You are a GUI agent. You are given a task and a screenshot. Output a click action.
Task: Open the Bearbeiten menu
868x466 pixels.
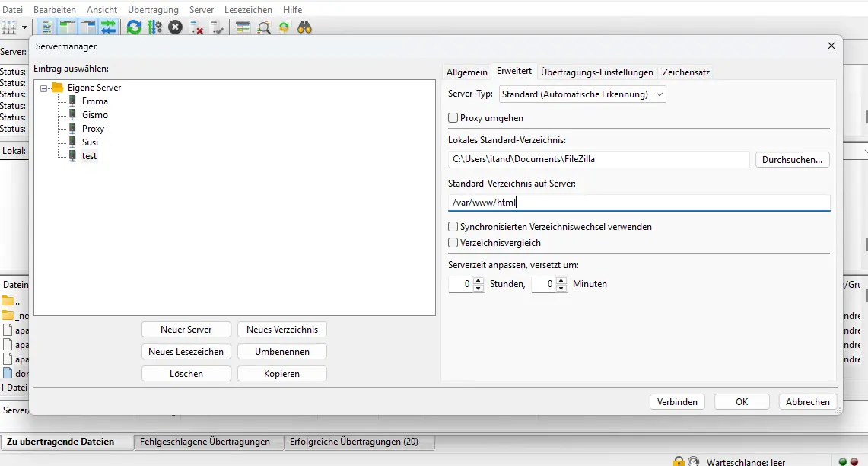(54, 9)
